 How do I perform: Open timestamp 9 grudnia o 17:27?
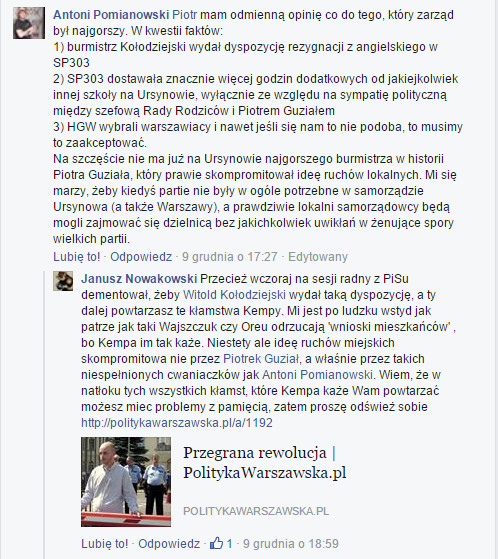coord(230,257)
